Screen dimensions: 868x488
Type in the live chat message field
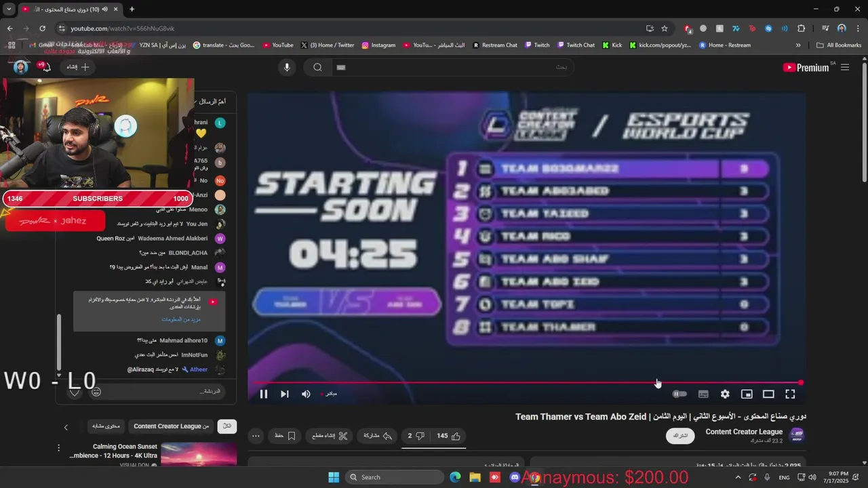pos(165,391)
